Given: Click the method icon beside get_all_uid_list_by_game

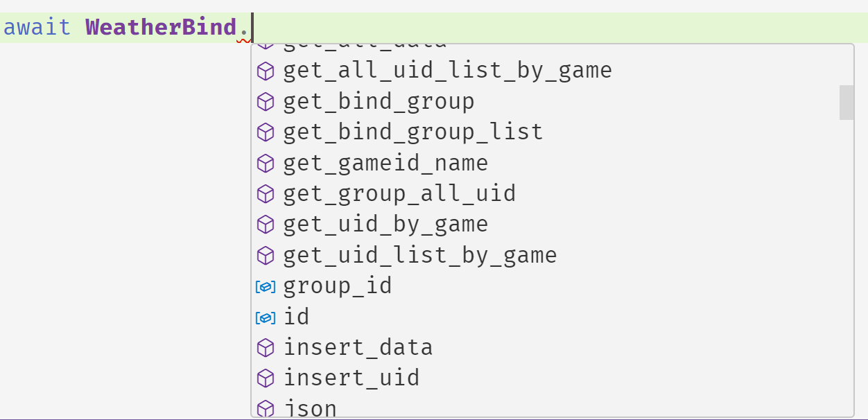Looking at the screenshot, I should tap(266, 71).
